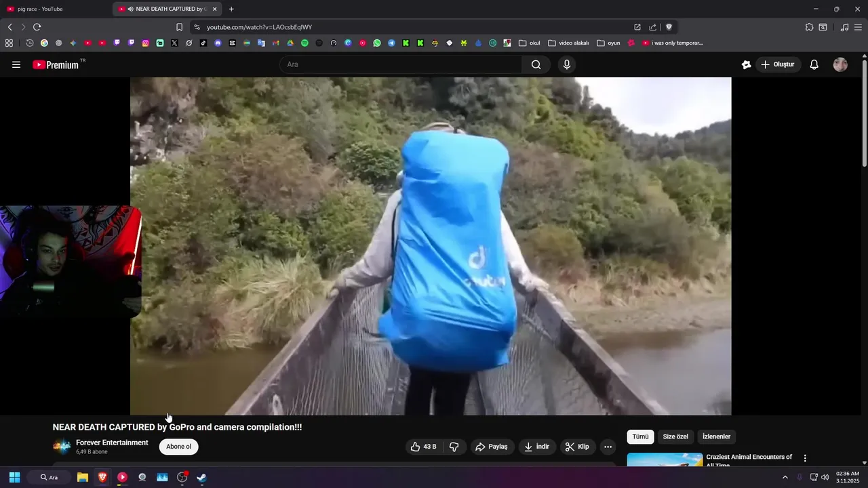Open the X (Twitter) bookmark

[x=174, y=43]
